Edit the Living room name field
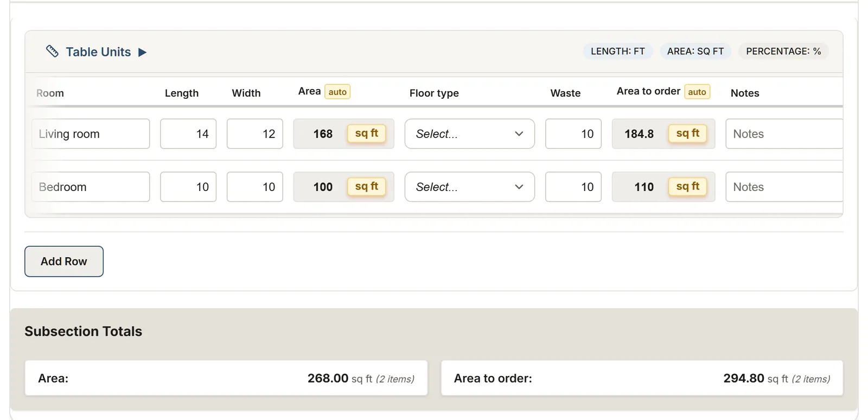 point(91,133)
